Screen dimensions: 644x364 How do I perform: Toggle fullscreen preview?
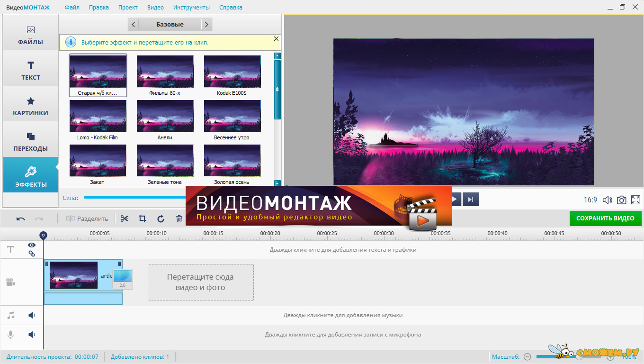click(x=635, y=200)
